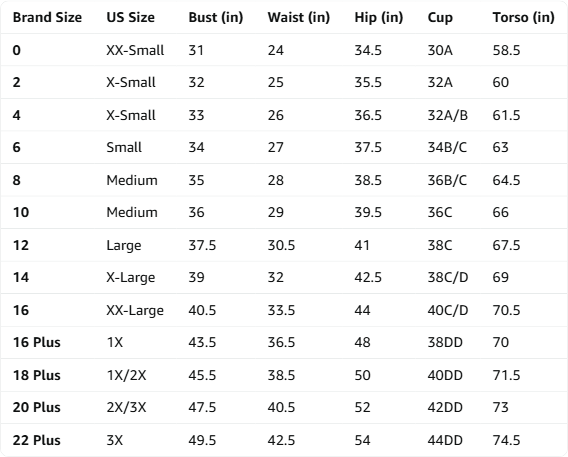568x457 pixels.
Task: Select the 2X/3X US size cell
Action: click(x=126, y=407)
